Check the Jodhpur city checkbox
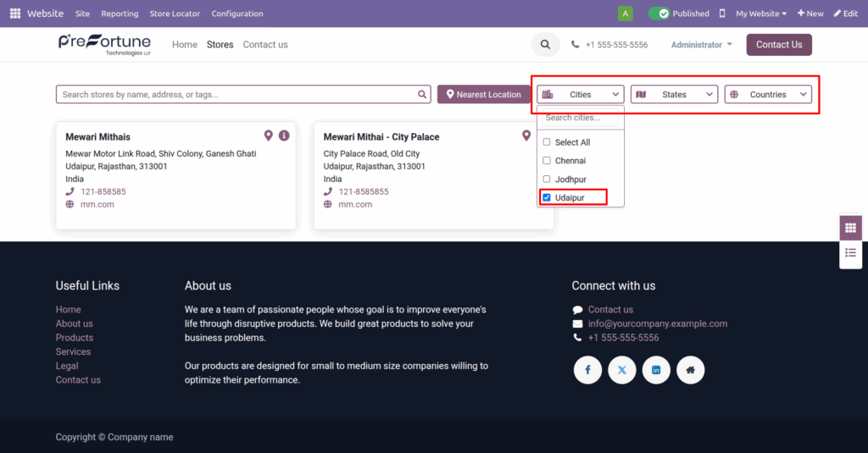 point(547,180)
